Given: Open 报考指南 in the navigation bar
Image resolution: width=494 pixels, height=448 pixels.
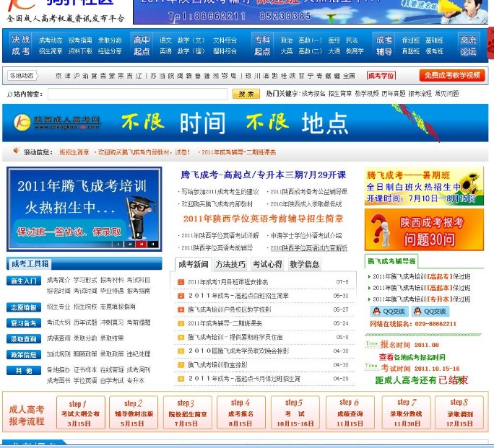Looking at the screenshot, I should (80, 40).
